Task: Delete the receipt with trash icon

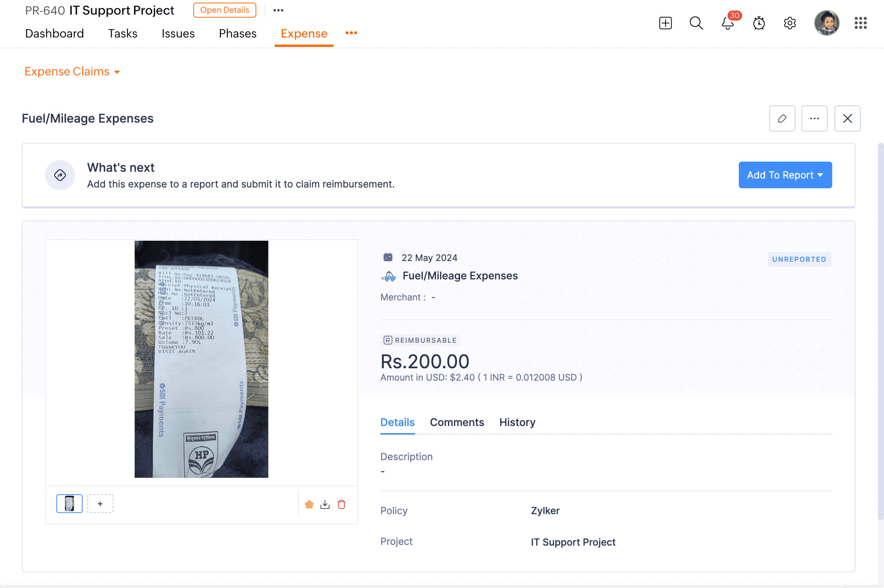Action: pyautogui.click(x=341, y=504)
